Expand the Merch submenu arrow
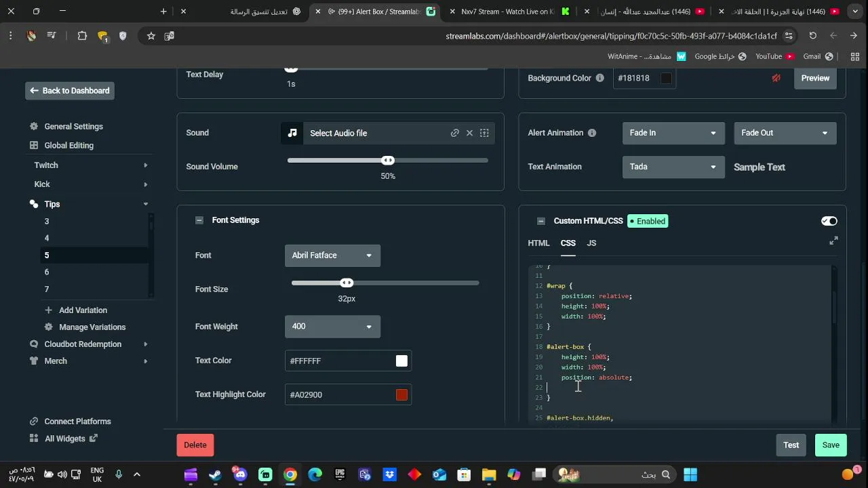Image resolution: width=868 pixels, height=488 pixels. coord(146,361)
